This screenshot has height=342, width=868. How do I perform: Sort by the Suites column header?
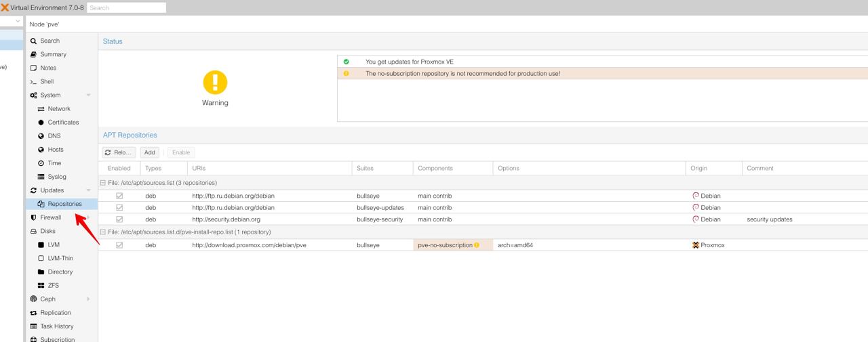tap(382, 168)
